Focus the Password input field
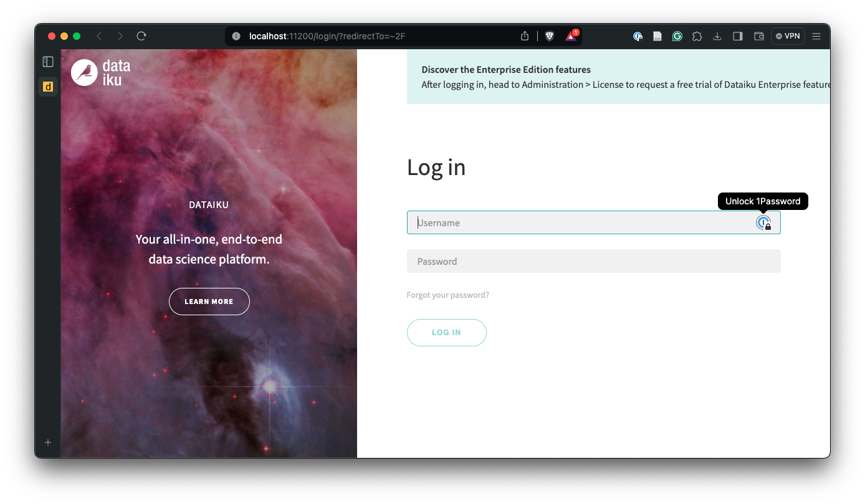This screenshot has height=504, width=865. coord(593,261)
